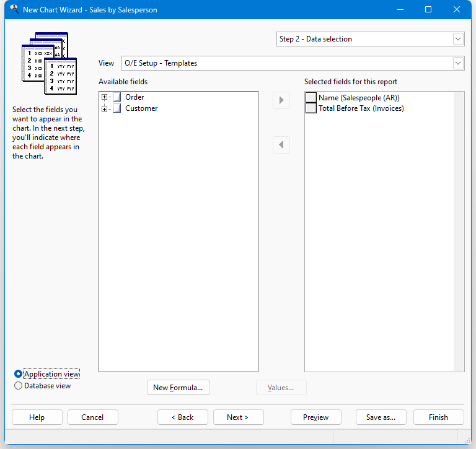Viewport: 476px width, 449px height.
Task: Click the Order field icon
Action: 117,97
